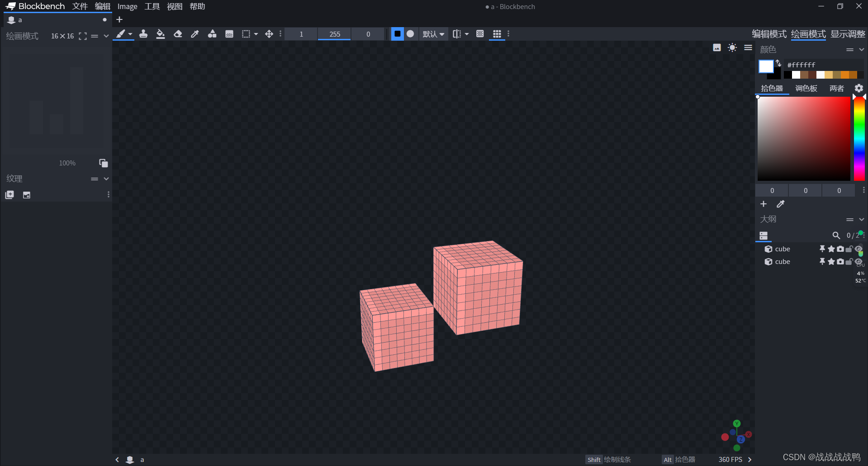The width and height of the screenshot is (868, 466).
Task: Pick a hue on the vertical color slider
Action: click(859, 138)
